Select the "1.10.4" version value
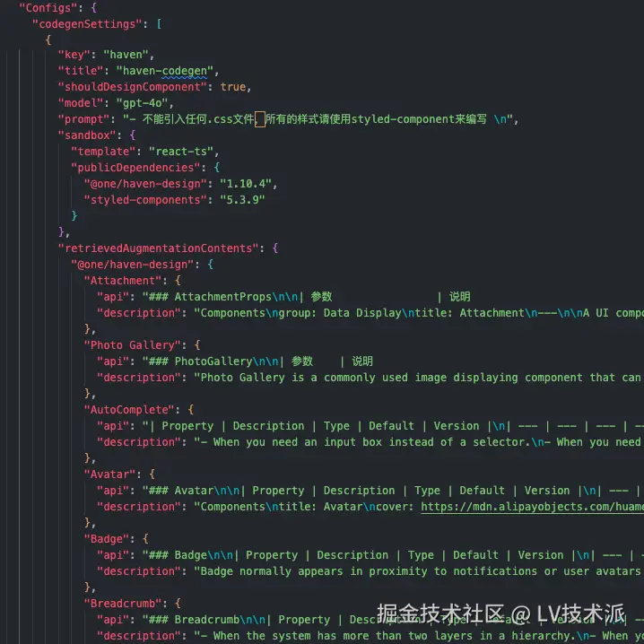Screen dimensions: 644x644 click(x=246, y=184)
